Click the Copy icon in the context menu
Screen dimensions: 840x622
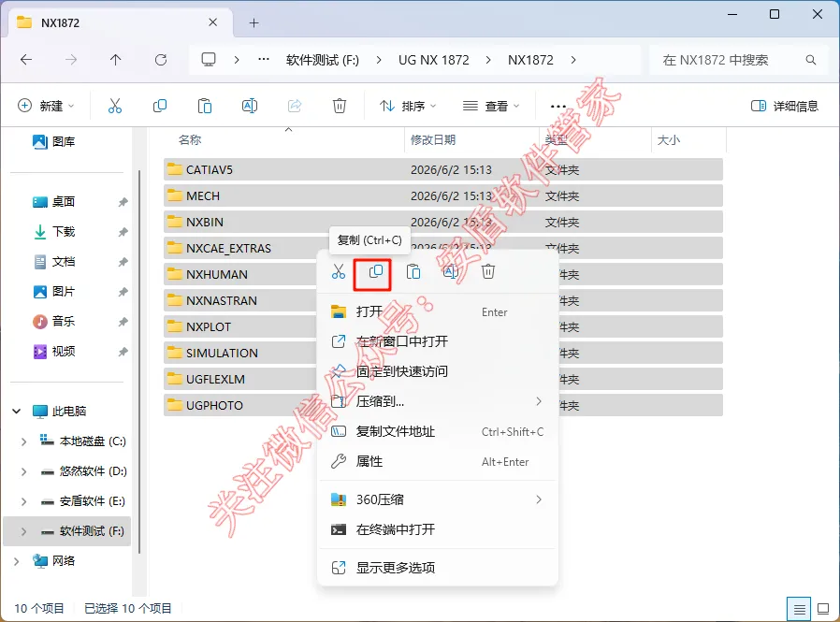(376, 272)
